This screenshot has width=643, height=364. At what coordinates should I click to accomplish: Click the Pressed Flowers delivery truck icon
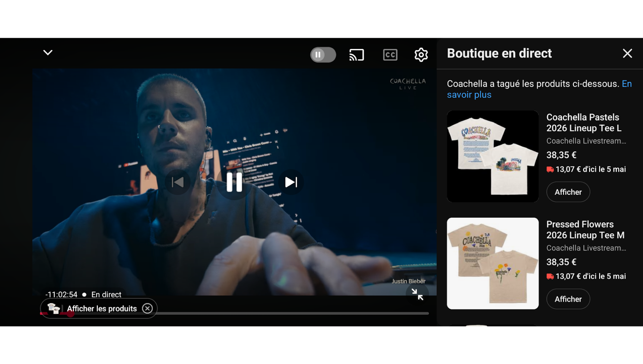(x=550, y=277)
